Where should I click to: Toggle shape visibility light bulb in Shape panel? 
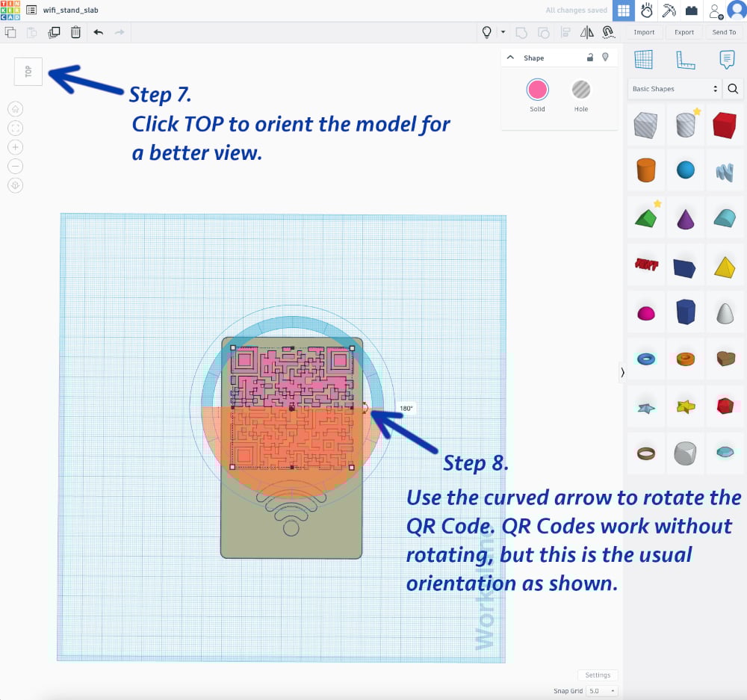(605, 58)
